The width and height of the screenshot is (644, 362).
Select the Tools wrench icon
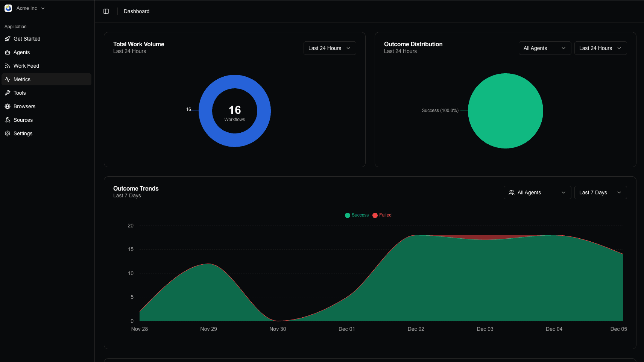[8, 93]
